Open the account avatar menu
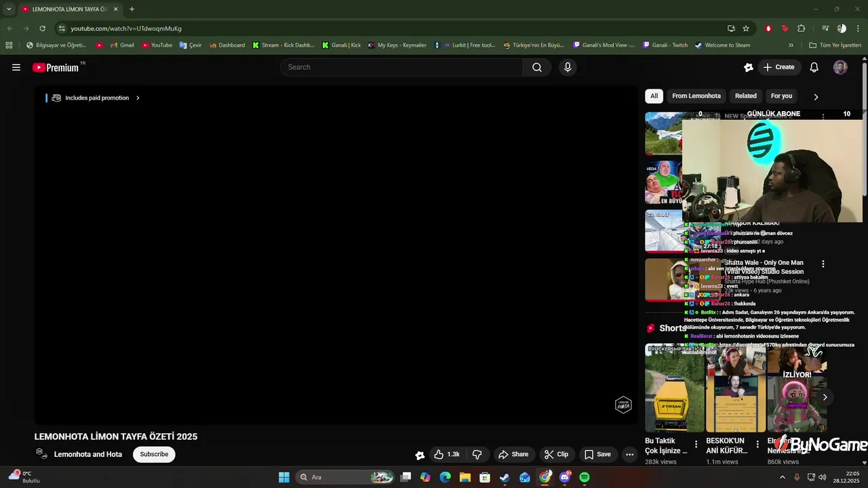 pyautogui.click(x=840, y=67)
